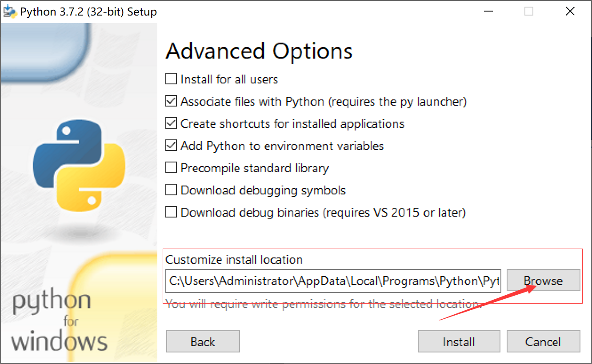This screenshot has width=592, height=364.
Task: Toggle Add Python to environment variables
Action: [171, 145]
